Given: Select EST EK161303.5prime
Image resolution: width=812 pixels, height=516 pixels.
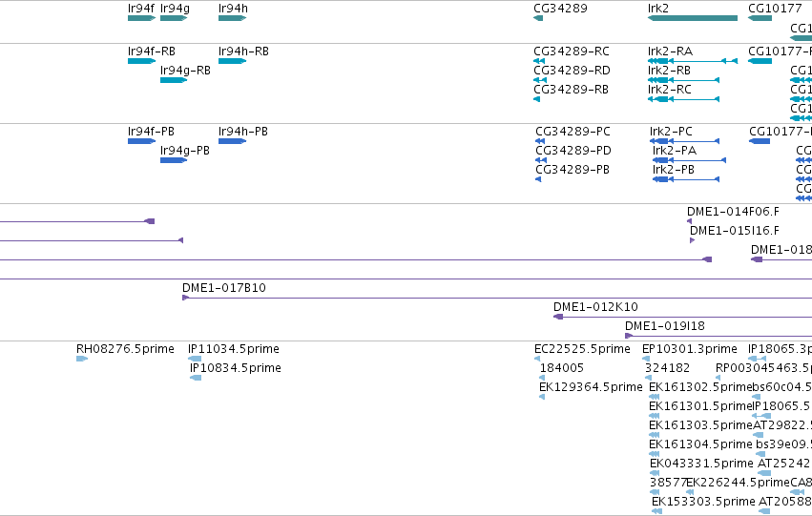Looking at the screenshot, I should tap(654, 435).
